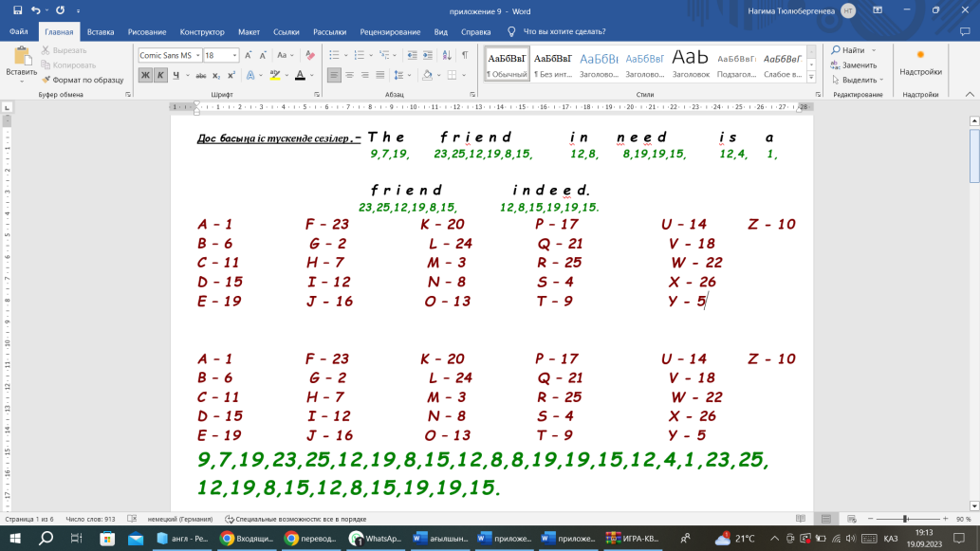Click the Paste (Вставить) clipboard icon
980x551 pixels.
[22, 56]
